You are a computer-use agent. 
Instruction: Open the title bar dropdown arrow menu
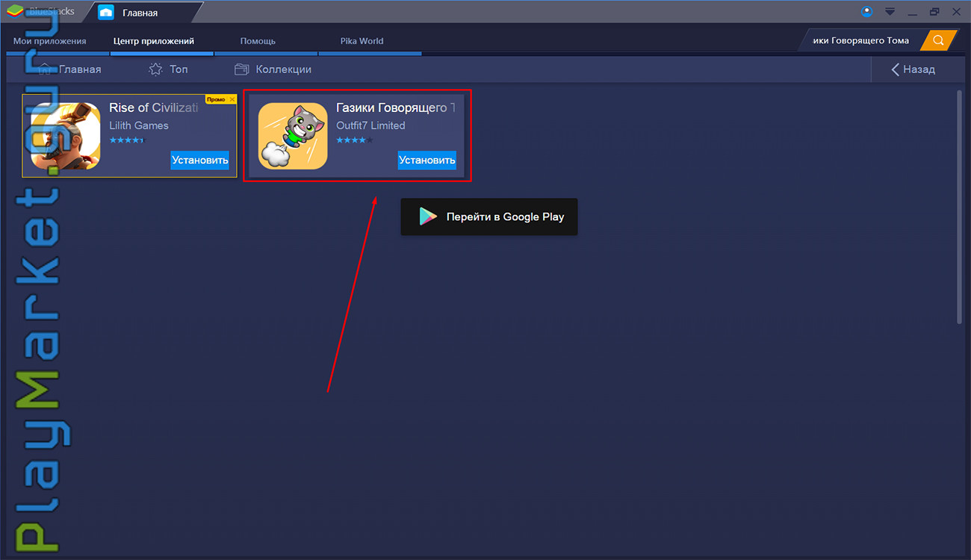[890, 11]
